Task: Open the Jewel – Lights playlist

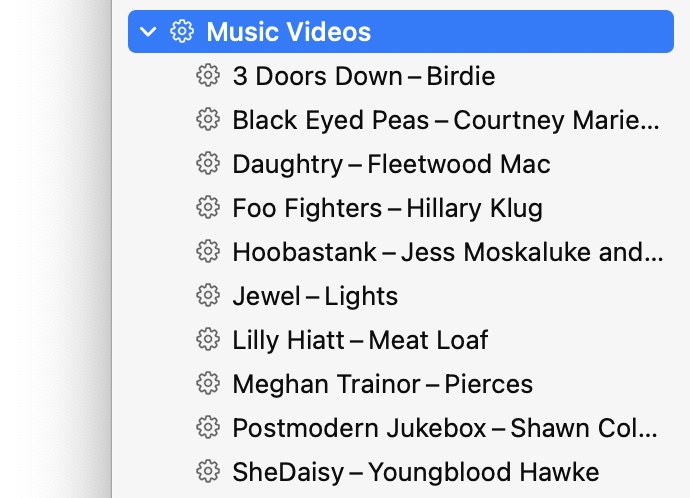Action: click(x=315, y=296)
